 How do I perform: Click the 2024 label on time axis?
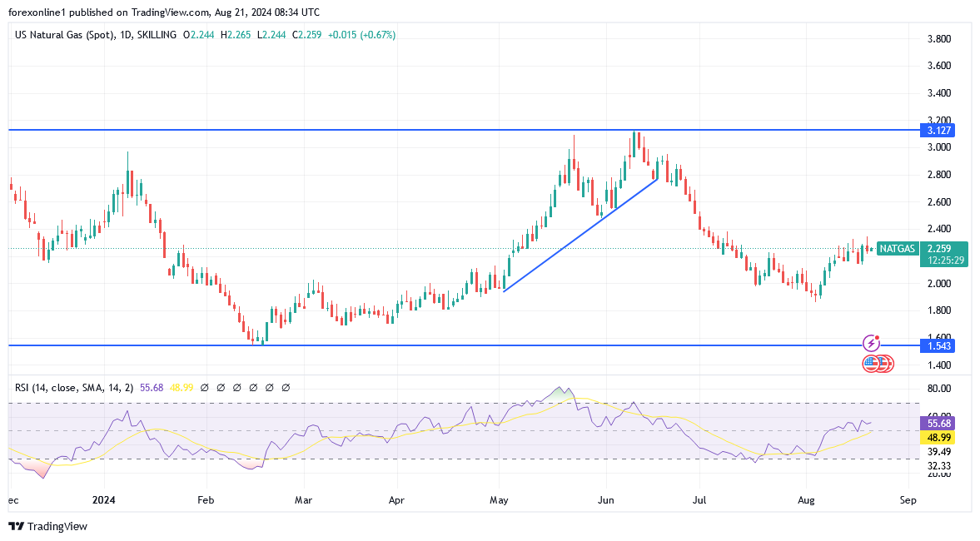point(104,500)
